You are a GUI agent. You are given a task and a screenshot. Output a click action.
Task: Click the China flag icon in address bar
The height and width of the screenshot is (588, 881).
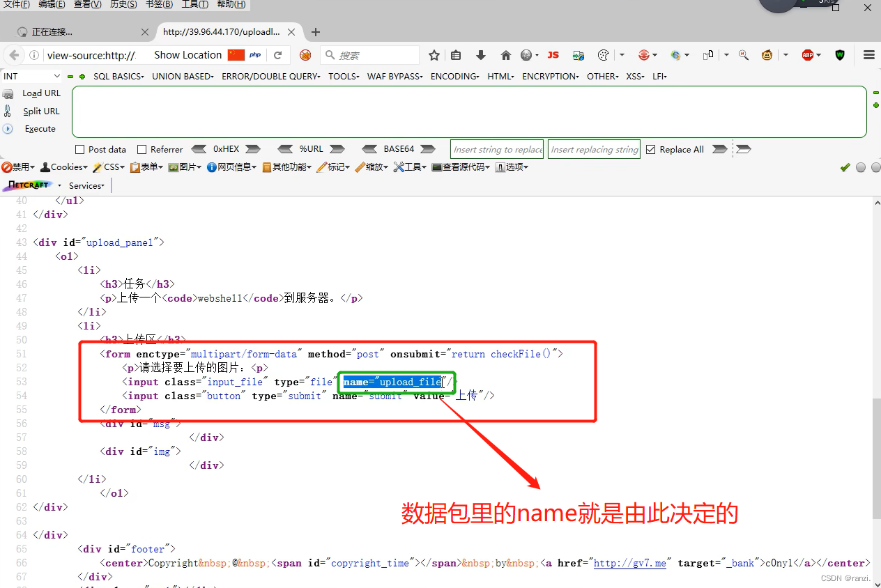click(236, 55)
